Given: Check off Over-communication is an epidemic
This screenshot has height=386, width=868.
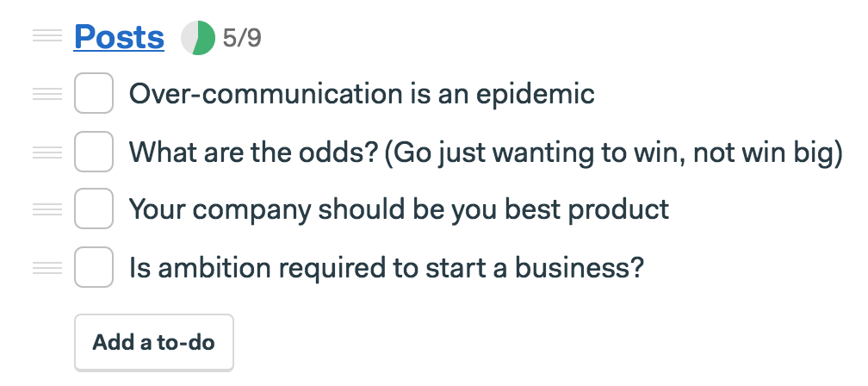Looking at the screenshot, I should coord(94,93).
